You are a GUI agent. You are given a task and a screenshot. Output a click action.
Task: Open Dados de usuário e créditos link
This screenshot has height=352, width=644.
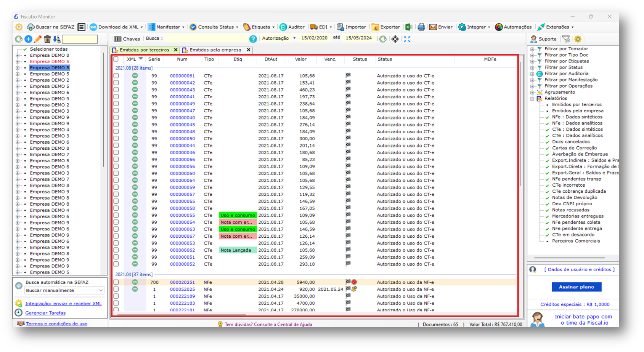pyautogui.click(x=579, y=269)
